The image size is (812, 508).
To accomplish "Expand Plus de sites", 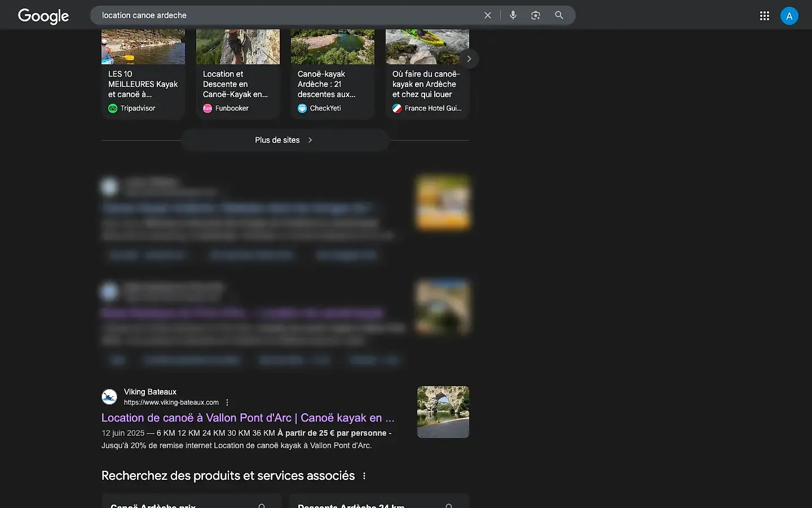I will [284, 140].
